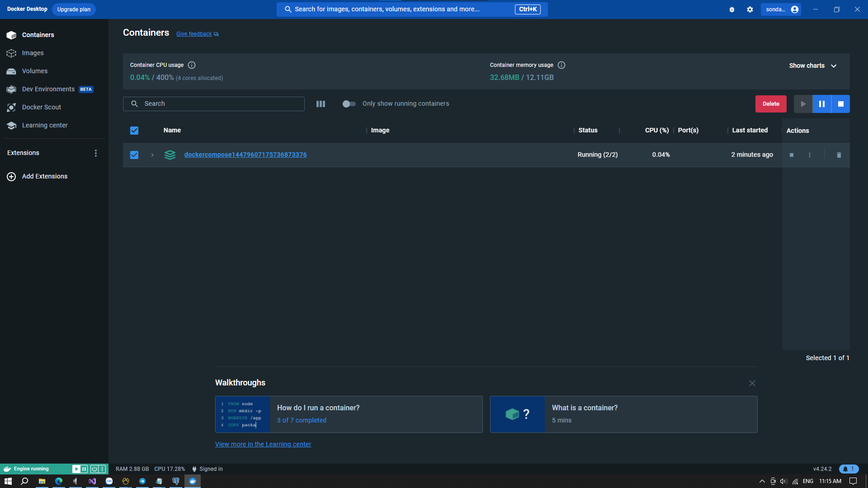868x488 pixels.
Task: Expand the Show charts dropdown
Action: (812, 66)
